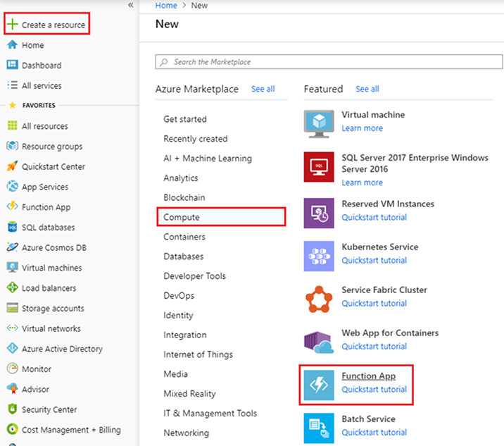Click the green plus Create a resource icon

pos(12,24)
